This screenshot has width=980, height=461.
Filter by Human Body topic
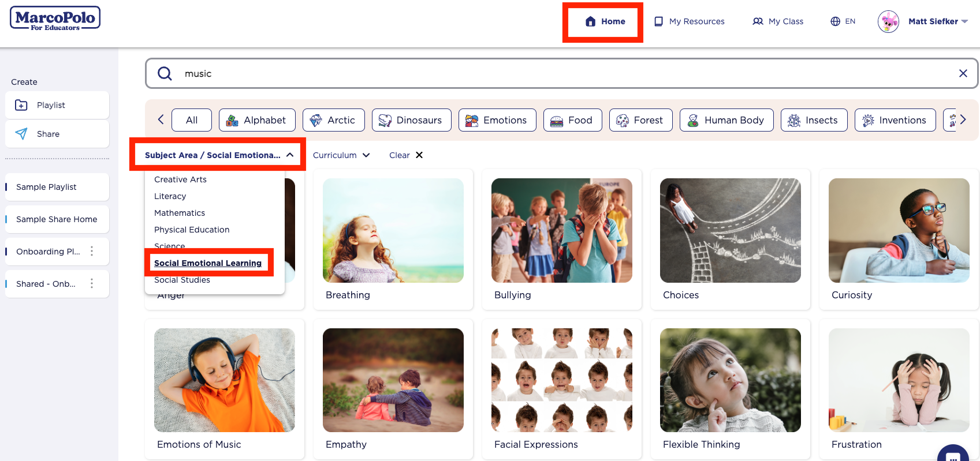click(726, 120)
